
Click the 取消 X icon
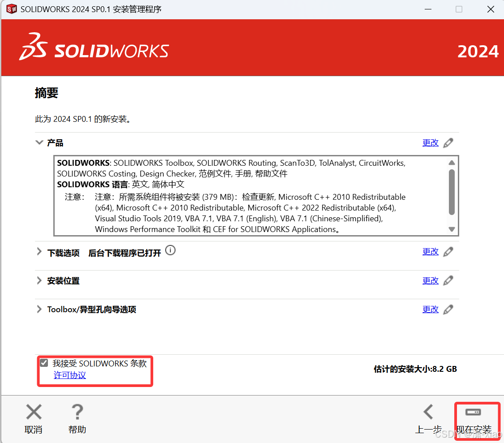[34, 412]
